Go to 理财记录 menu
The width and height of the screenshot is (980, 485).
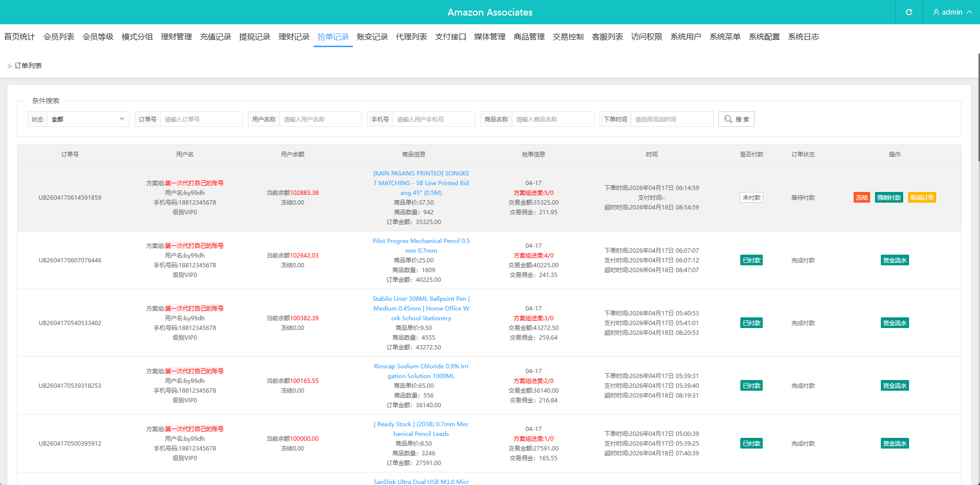(294, 36)
